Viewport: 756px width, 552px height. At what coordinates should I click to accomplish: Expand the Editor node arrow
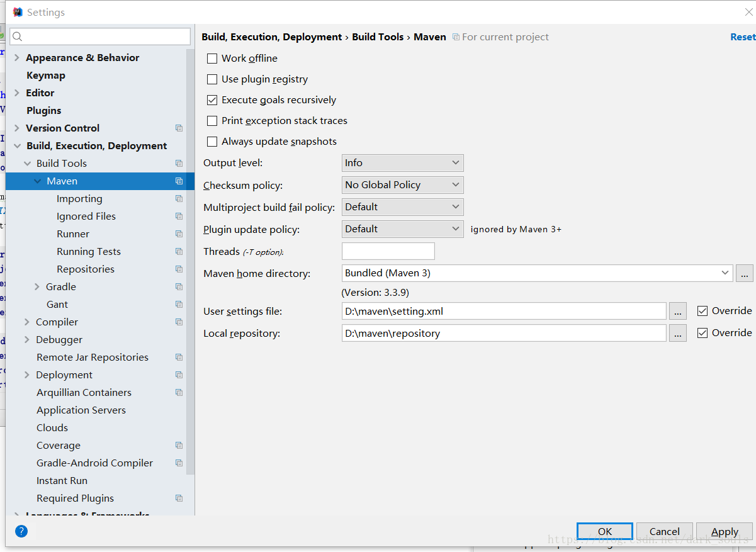16,93
